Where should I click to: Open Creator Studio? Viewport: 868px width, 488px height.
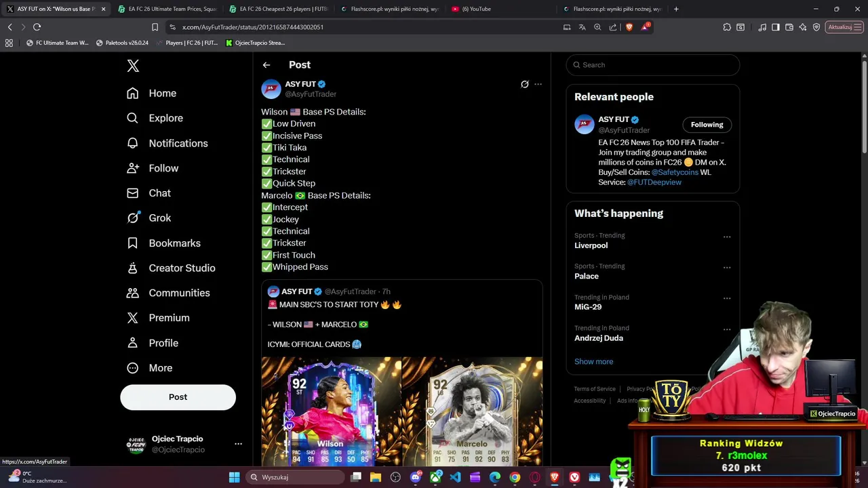[x=171, y=268]
